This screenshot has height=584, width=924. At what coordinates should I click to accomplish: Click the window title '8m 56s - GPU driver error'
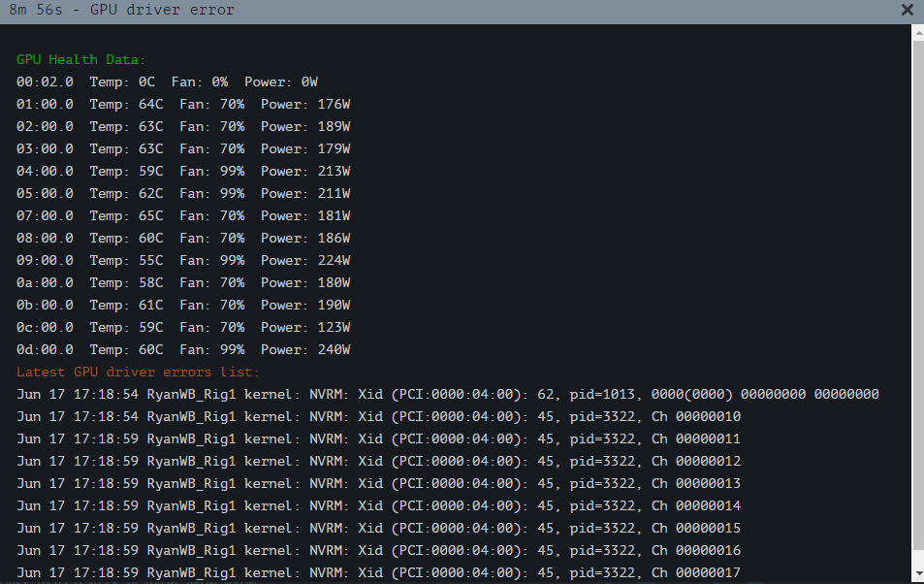(121, 10)
